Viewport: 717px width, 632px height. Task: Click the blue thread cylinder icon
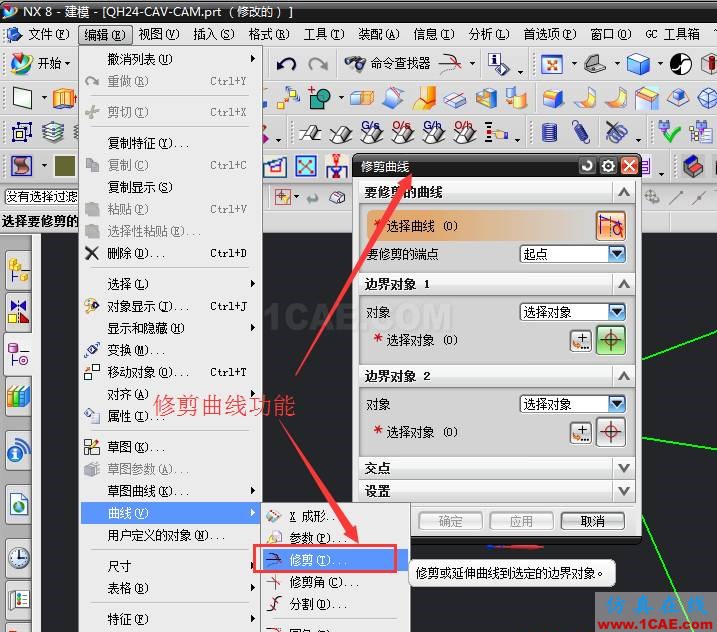tap(549, 133)
